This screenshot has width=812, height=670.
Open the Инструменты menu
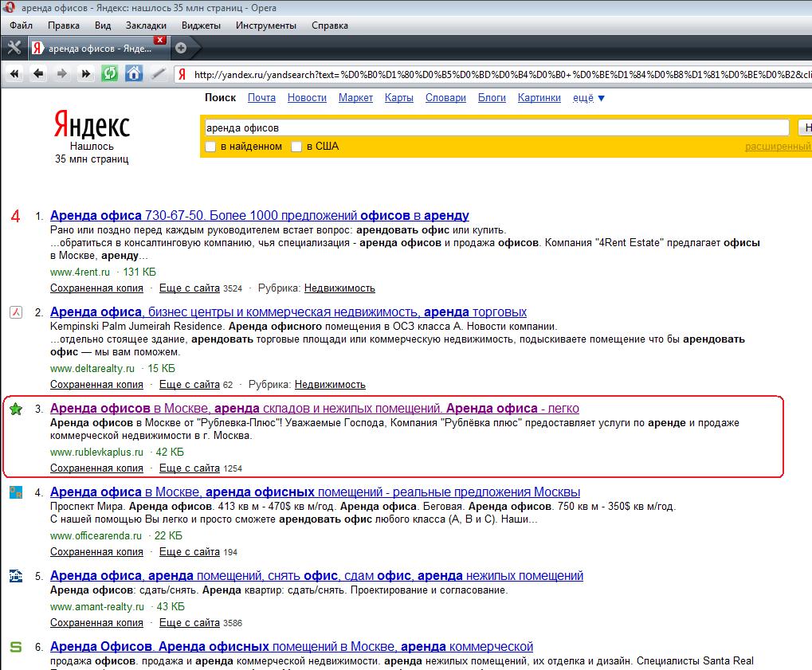pos(266,25)
